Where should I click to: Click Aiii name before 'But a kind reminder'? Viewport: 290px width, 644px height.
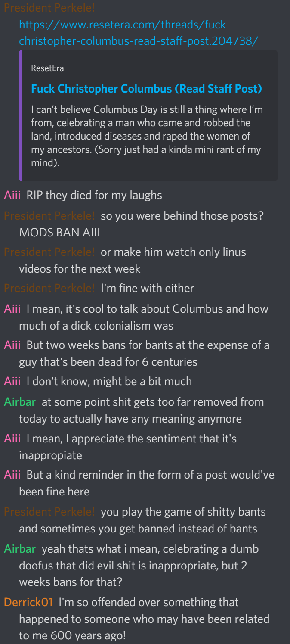coord(12,475)
